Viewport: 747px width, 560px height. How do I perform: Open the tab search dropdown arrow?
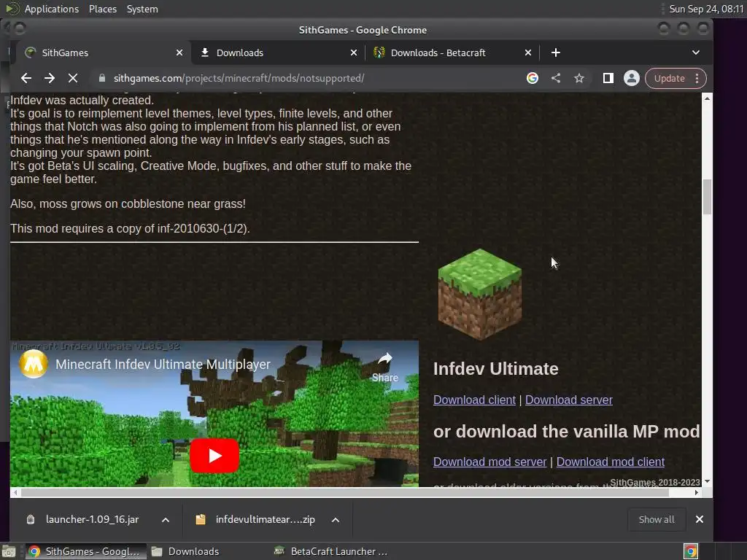(x=695, y=52)
